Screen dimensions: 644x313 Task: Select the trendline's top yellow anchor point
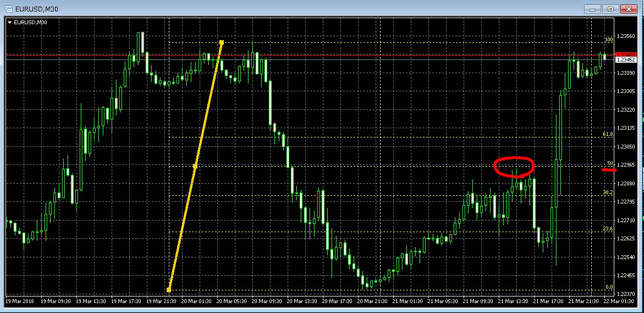click(x=222, y=42)
